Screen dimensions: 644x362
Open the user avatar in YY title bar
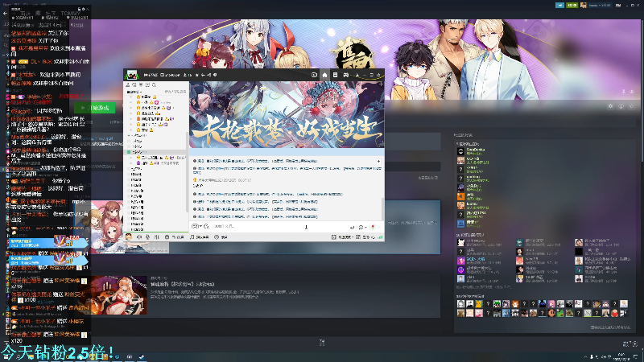click(x=132, y=75)
